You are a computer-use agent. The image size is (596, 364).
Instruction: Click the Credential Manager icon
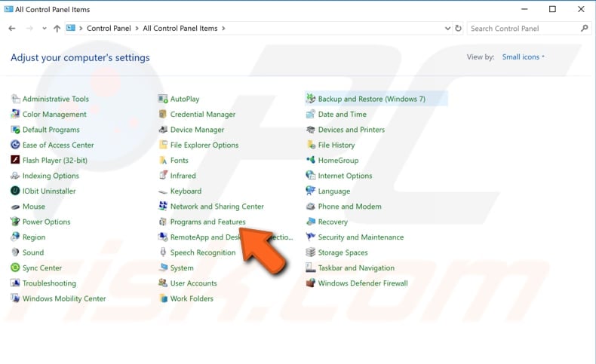(x=163, y=115)
